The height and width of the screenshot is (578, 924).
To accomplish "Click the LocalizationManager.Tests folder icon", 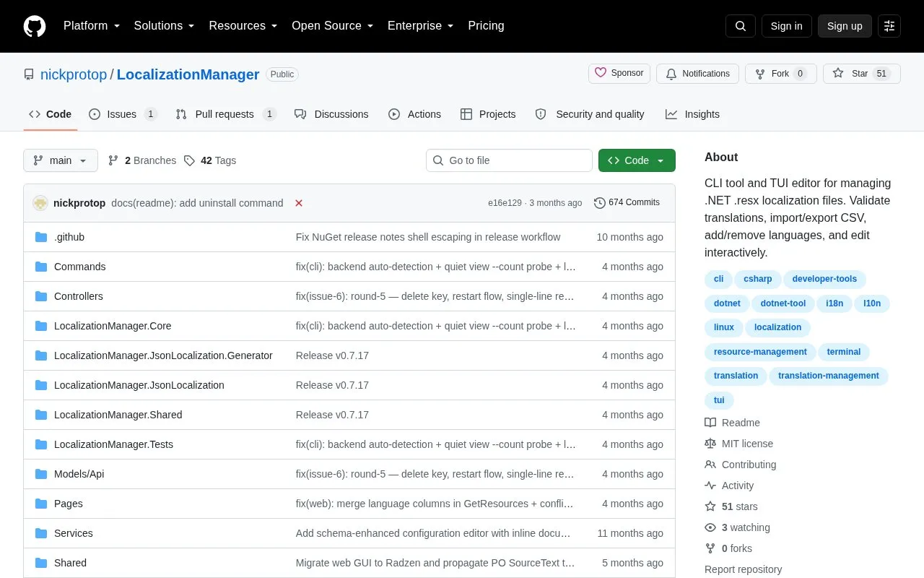I will click(x=41, y=444).
